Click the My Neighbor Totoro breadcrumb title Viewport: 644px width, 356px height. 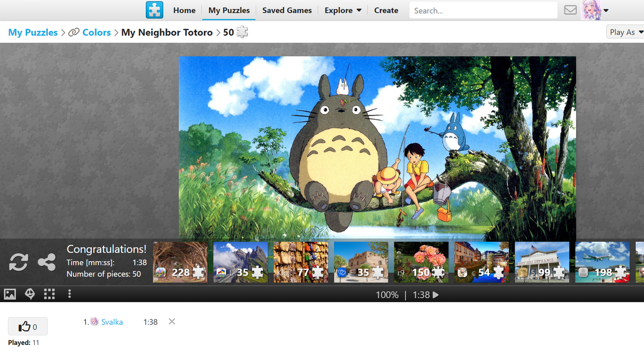[167, 32]
